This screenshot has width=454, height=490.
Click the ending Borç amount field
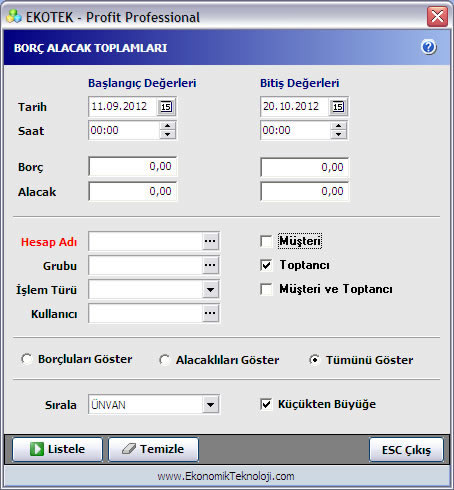pos(305,167)
